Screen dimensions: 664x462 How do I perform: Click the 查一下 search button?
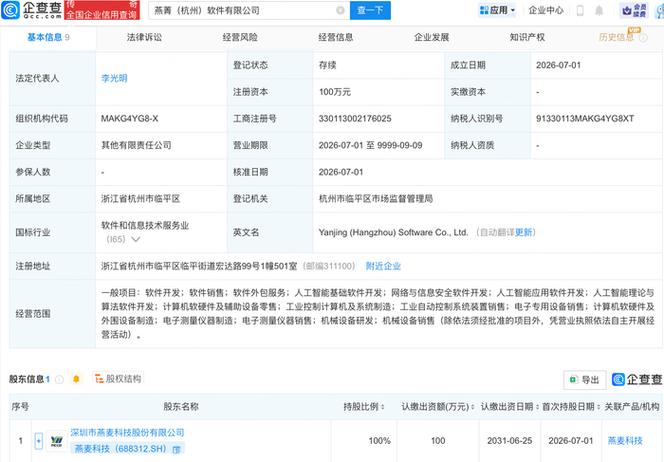(x=370, y=10)
